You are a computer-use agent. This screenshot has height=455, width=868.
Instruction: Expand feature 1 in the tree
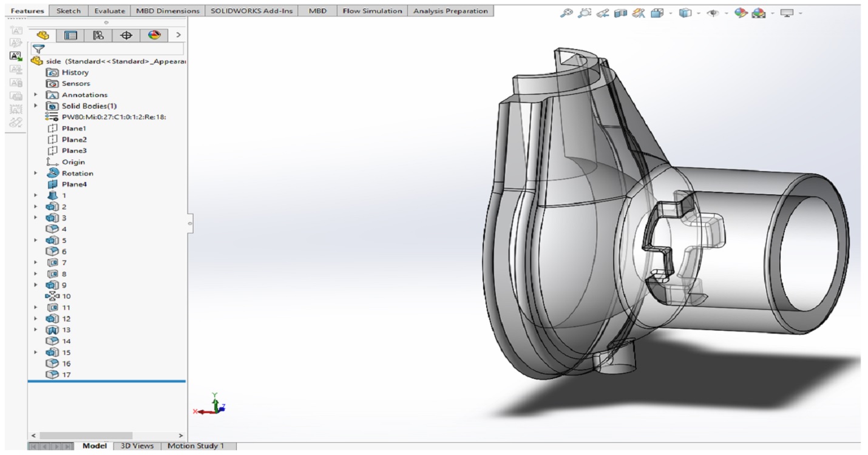pyautogui.click(x=36, y=195)
